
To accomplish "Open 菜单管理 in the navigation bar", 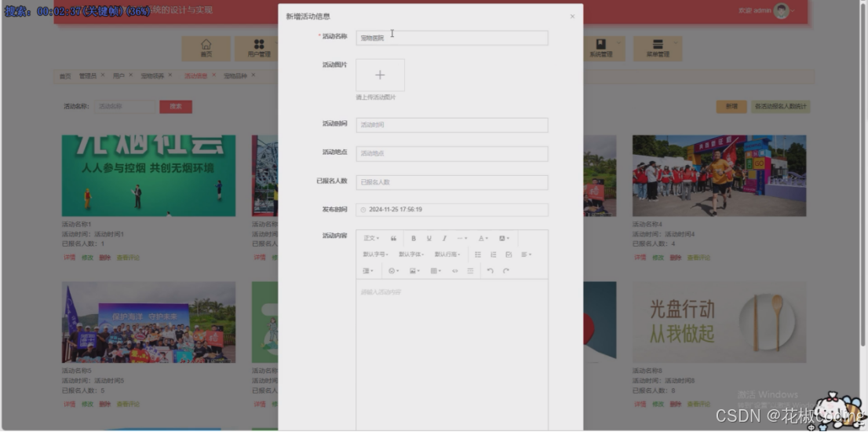I will [x=658, y=49].
